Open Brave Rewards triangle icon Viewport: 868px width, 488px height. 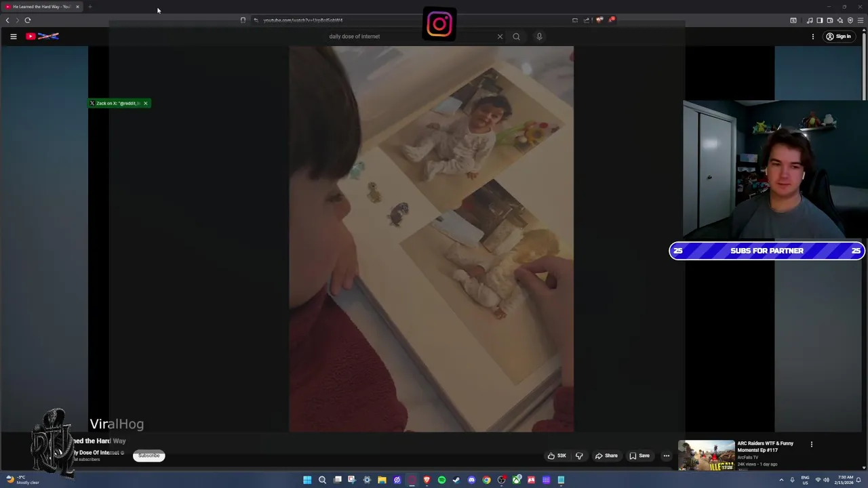tap(611, 20)
